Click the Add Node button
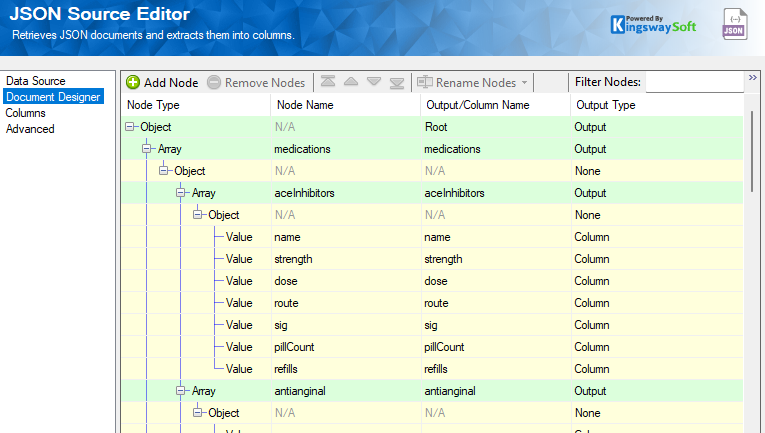 coord(162,82)
